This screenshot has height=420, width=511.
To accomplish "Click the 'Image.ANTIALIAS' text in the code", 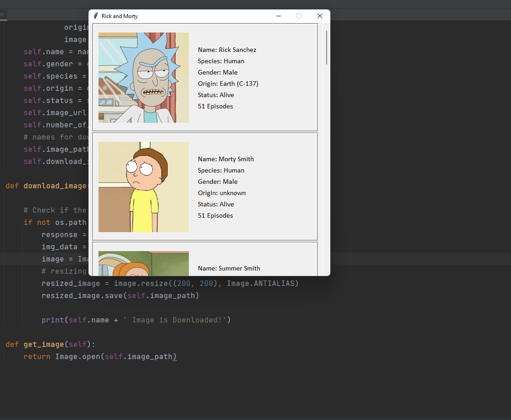I will (x=263, y=283).
